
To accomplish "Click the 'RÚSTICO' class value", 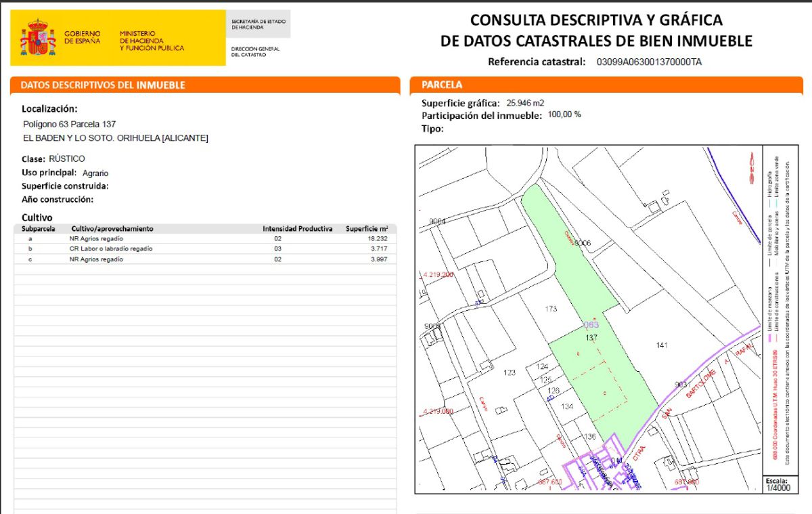I will click(67, 158).
